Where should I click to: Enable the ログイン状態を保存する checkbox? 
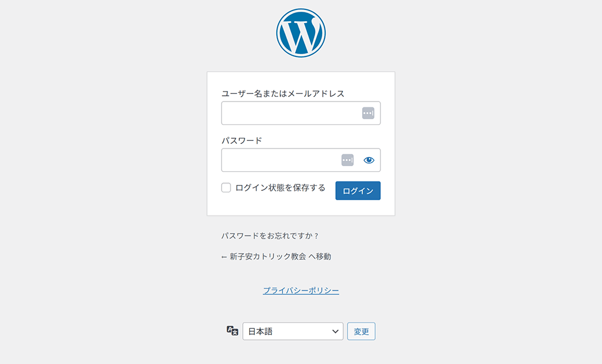click(x=226, y=187)
